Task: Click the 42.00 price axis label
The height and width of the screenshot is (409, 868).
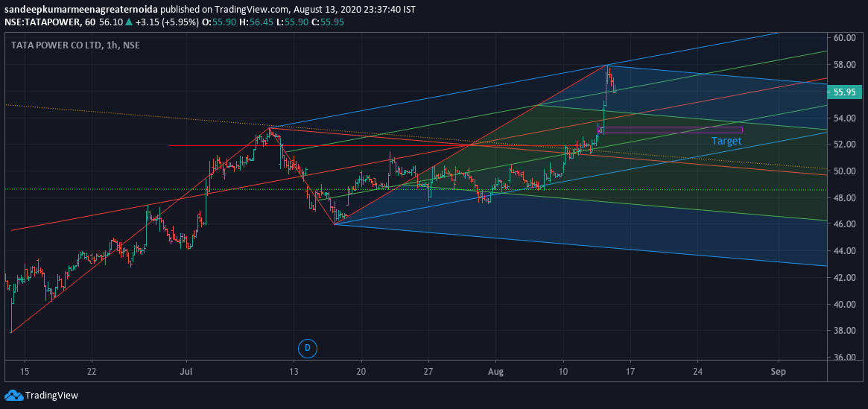Action: [x=846, y=277]
